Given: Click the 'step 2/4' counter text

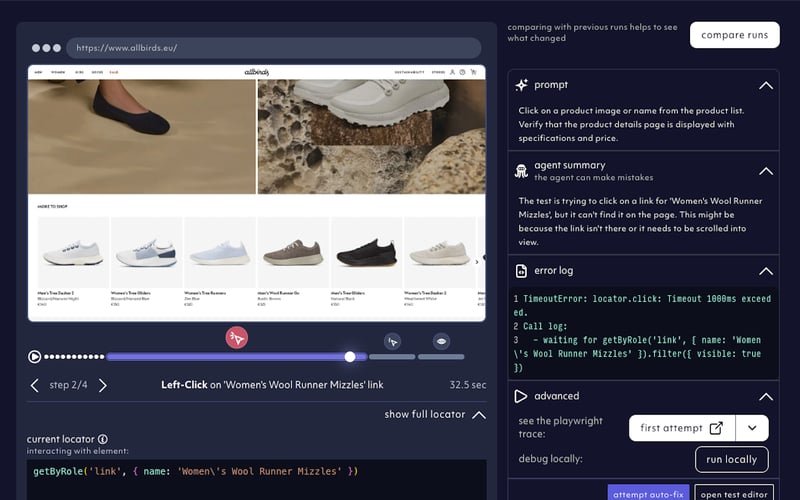Looking at the screenshot, I should pos(68,385).
